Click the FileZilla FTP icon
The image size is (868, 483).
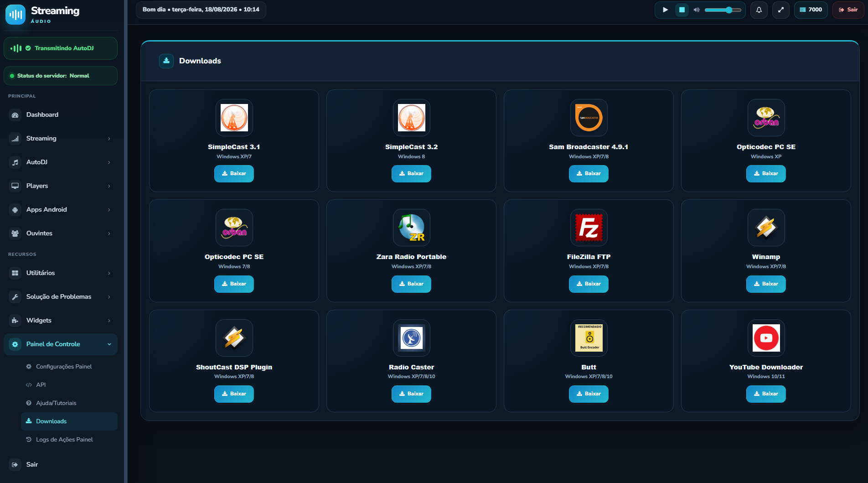(x=589, y=228)
